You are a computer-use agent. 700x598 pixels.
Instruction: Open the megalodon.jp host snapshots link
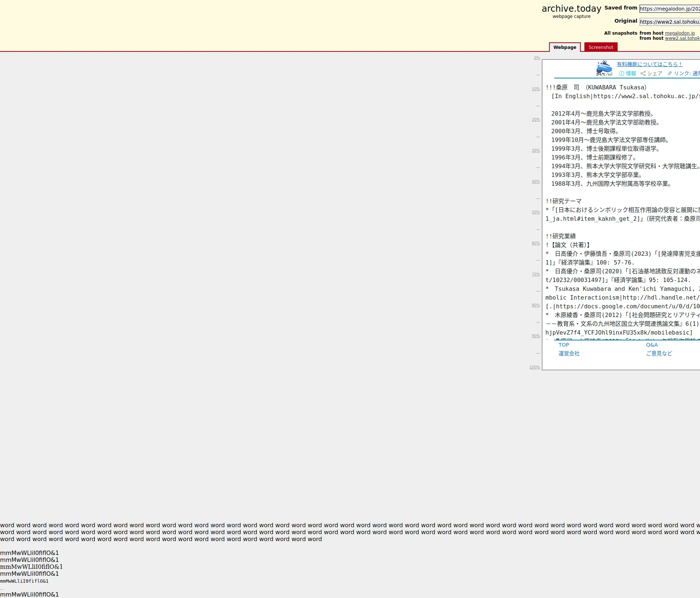680,33
